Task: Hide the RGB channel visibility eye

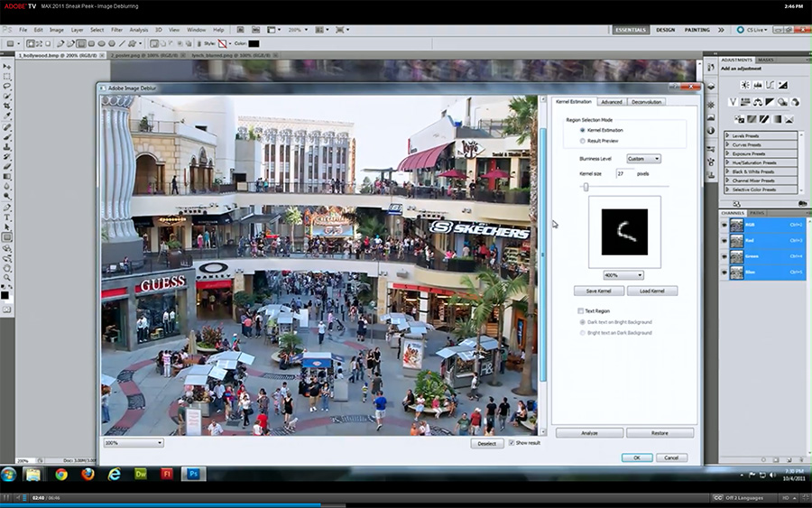Action: point(724,226)
